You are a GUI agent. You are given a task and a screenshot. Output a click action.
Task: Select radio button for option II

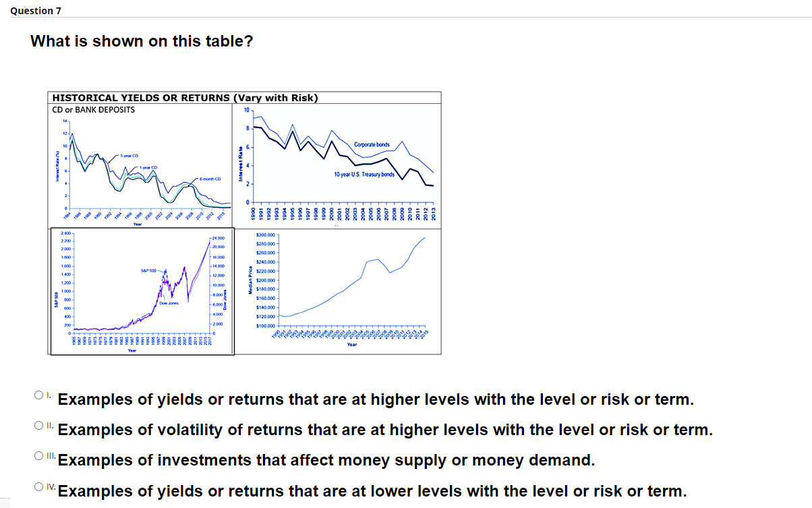(x=39, y=424)
